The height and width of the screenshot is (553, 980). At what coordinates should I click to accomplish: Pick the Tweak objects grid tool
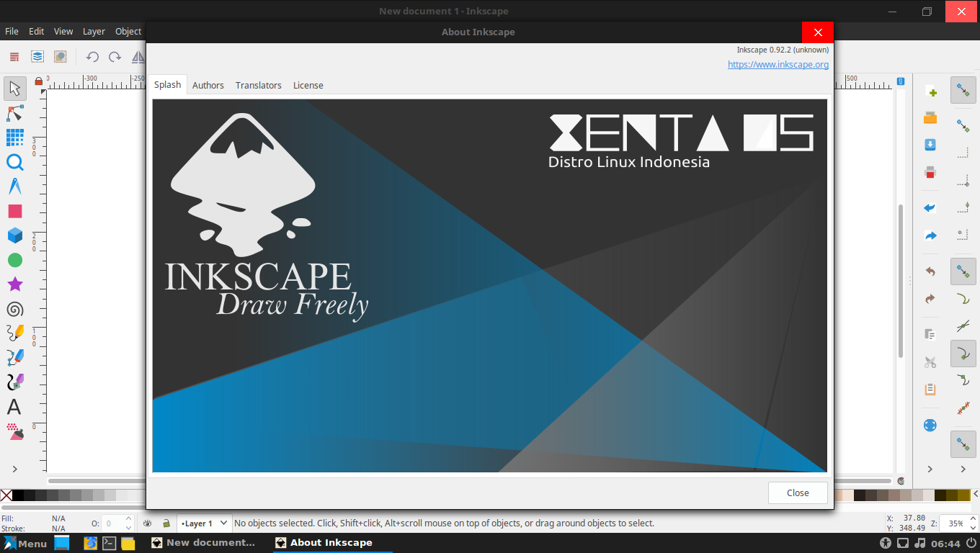pyautogui.click(x=14, y=138)
